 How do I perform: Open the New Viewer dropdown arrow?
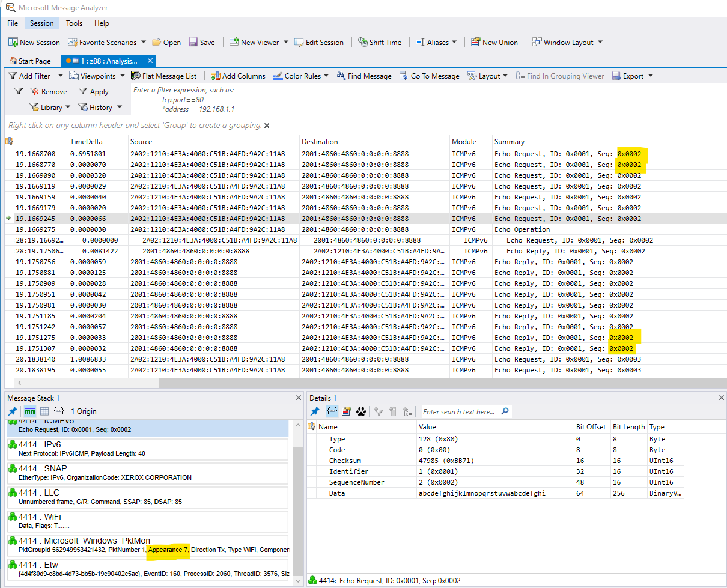(x=285, y=43)
